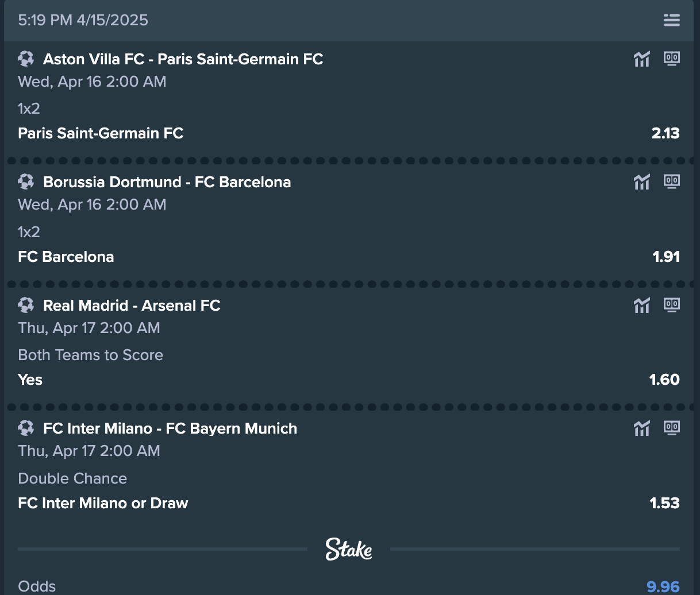Image resolution: width=700 pixels, height=595 pixels.
Task: Open scoreboard icon for Borussia Dortmund match
Action: coord(672,181)
